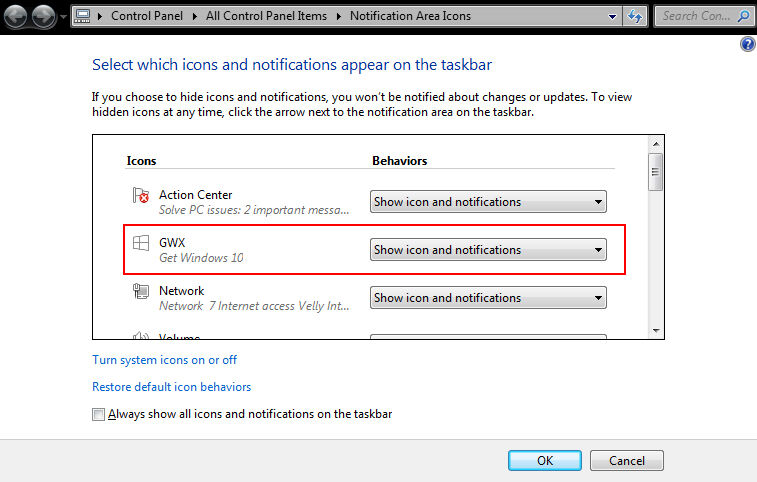Open Action Center behavior dropdown

tap(488, 202)
